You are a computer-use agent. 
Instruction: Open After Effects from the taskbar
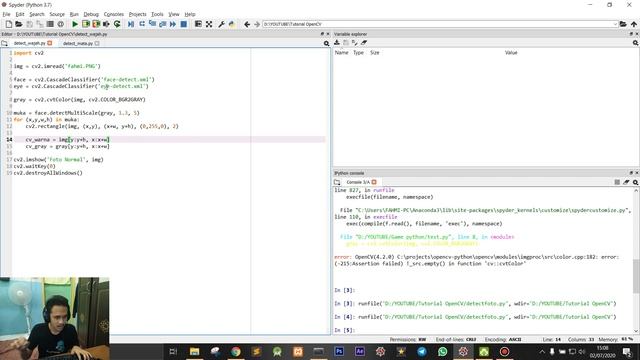tap(360, 351)
